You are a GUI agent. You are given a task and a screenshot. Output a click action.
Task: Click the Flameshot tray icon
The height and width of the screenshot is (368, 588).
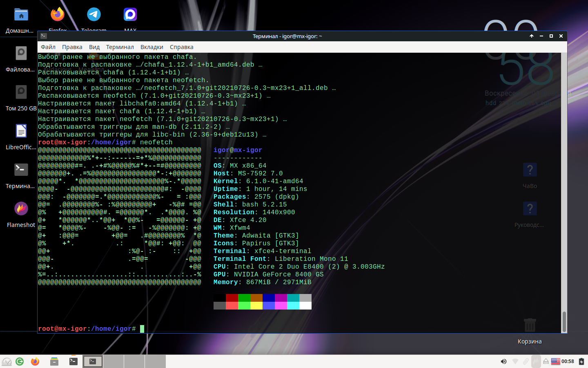coord(536,361)
